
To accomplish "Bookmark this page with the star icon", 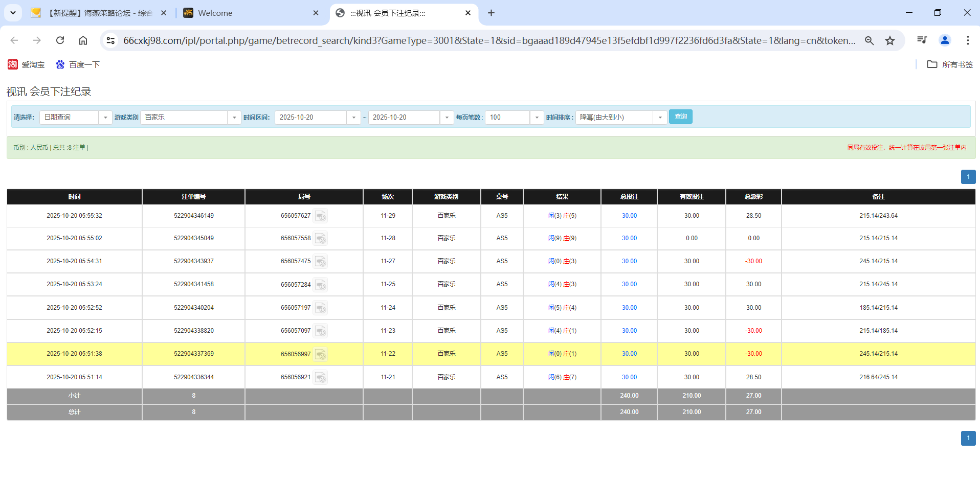I will [890, 40].
